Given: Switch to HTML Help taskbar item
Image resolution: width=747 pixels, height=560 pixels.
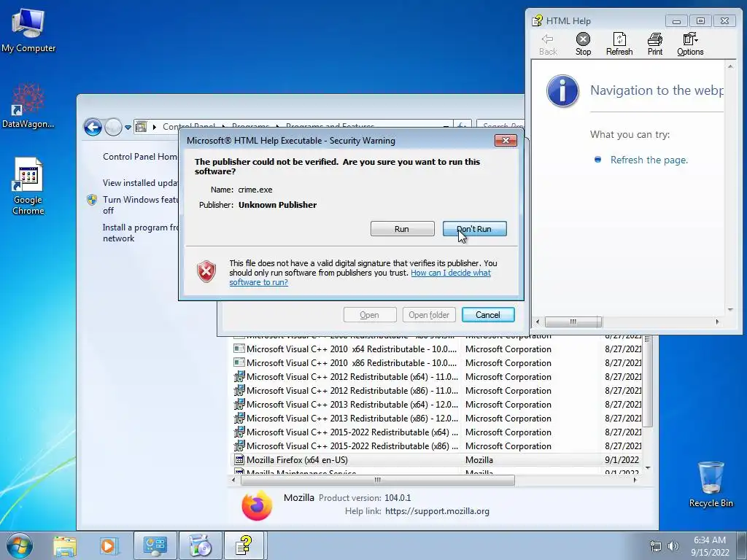Looking at the screenshot, I should pyautogui.click(x=244, y=545).
